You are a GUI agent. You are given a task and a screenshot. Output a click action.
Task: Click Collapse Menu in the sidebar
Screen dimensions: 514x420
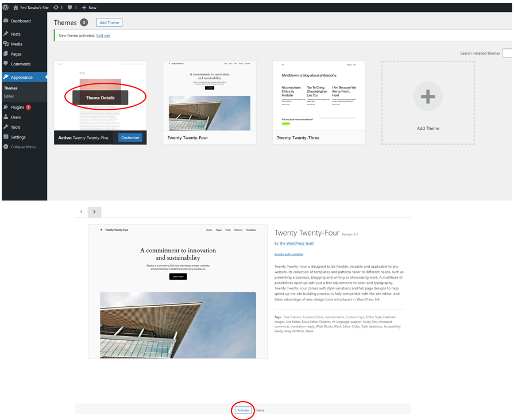pos(24,147)
